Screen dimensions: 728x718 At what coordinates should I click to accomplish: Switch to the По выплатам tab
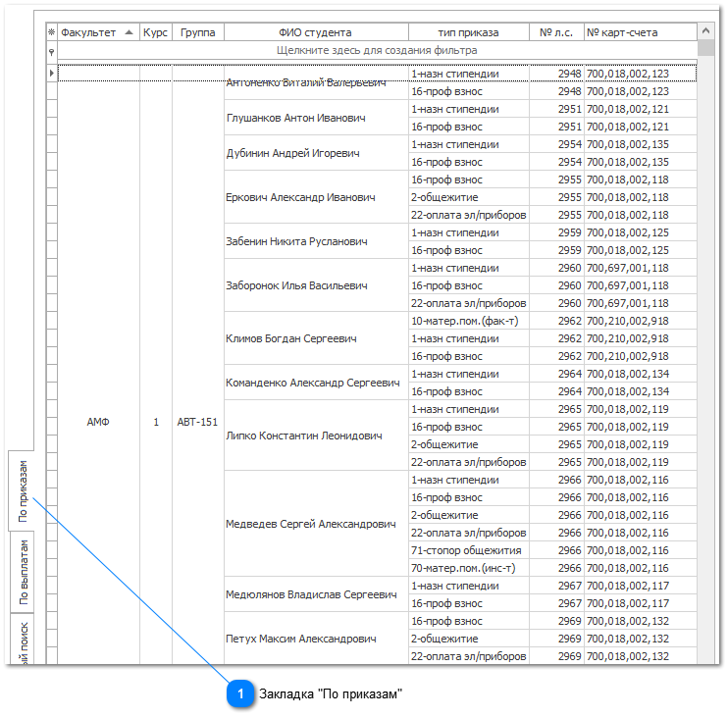coord(23,572)
